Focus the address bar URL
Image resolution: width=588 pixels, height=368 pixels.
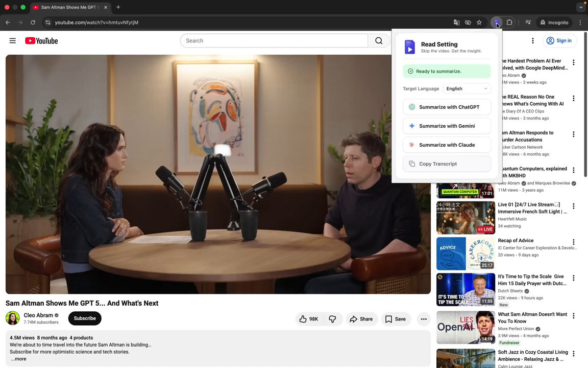point(97,22)
